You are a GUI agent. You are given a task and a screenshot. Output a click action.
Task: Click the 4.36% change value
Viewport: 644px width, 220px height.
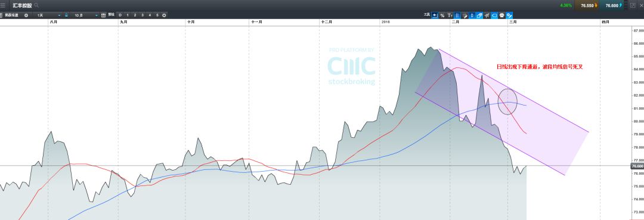(x=565, y=5)
